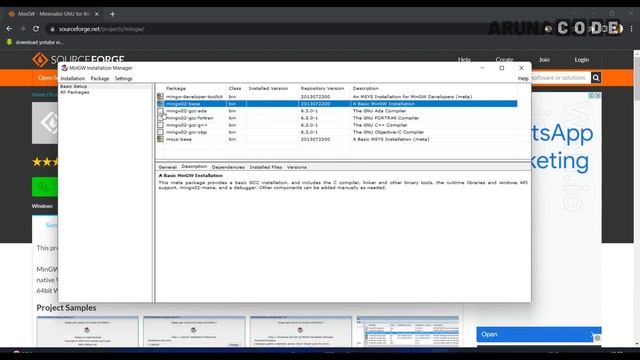Click the ad info icon beside X
This screenshot has width=640, height=360.
click(591, 96)
